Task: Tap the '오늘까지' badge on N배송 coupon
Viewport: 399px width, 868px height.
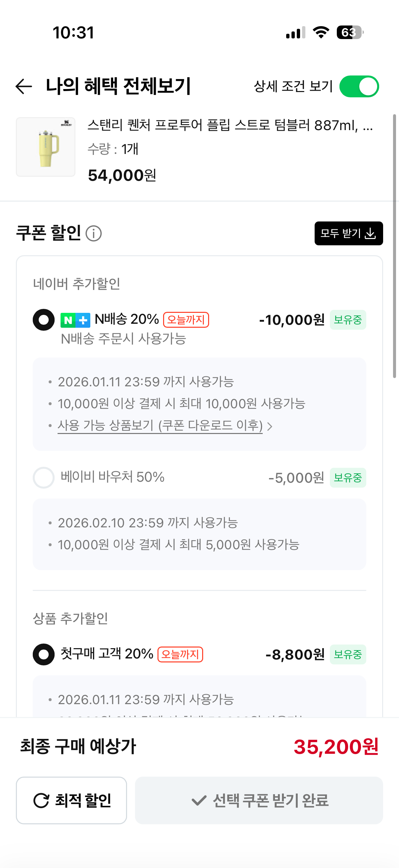Action: tap(186, 320)
